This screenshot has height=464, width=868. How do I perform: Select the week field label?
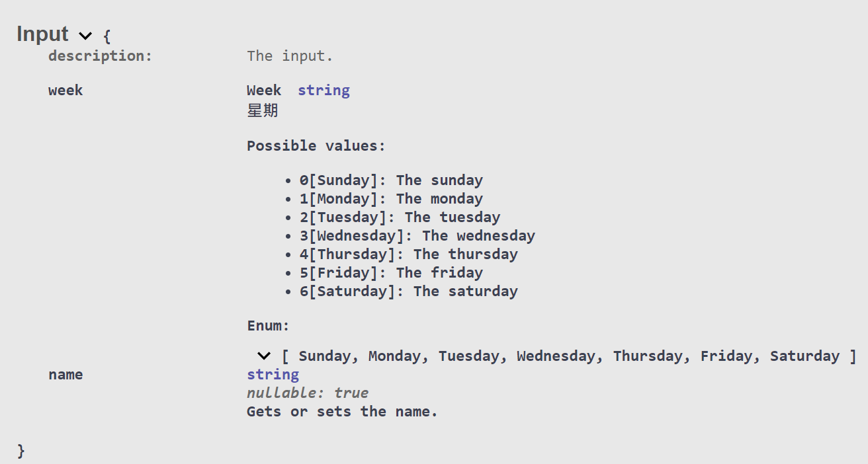click(x=65, y=90)
